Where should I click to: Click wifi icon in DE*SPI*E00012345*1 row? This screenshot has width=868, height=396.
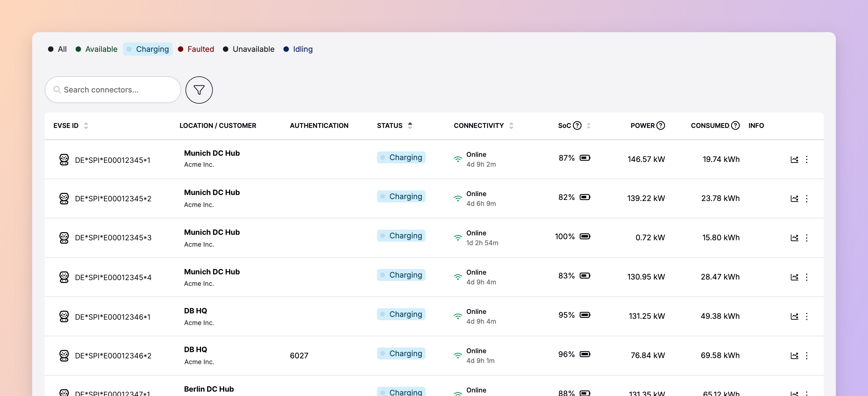click(457, 159)
